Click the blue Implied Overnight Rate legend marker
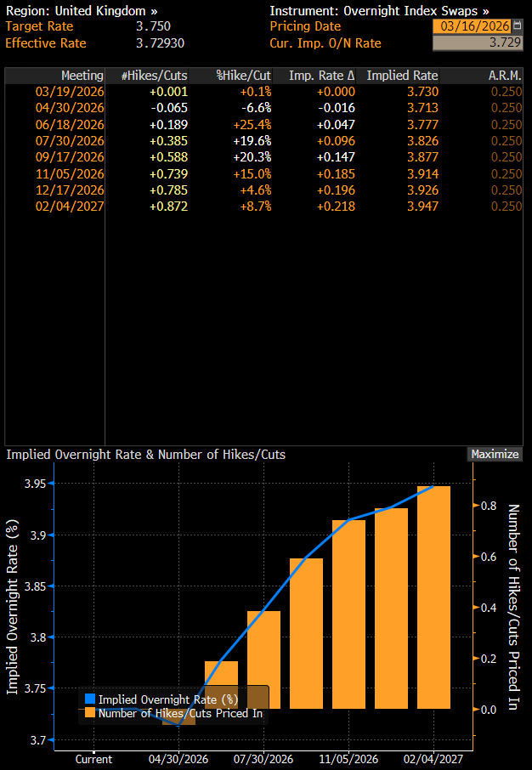This screenshot has width=532, height=770. click(90, 699)
